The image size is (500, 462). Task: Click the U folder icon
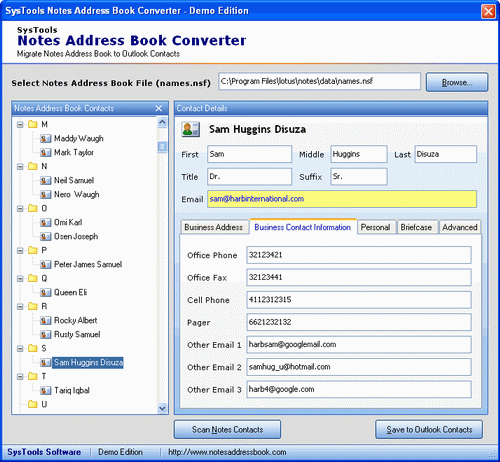coord(33,404)
